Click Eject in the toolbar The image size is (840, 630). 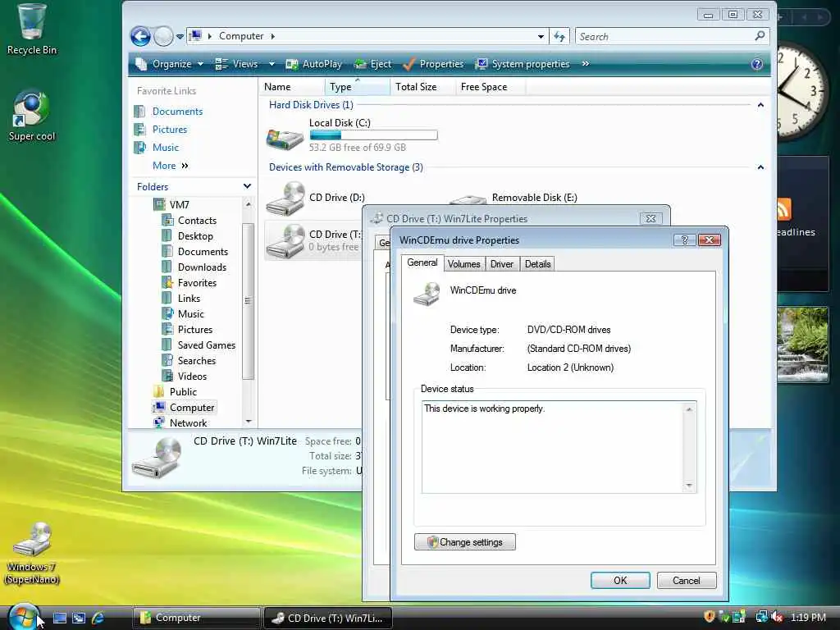(373, 64)
